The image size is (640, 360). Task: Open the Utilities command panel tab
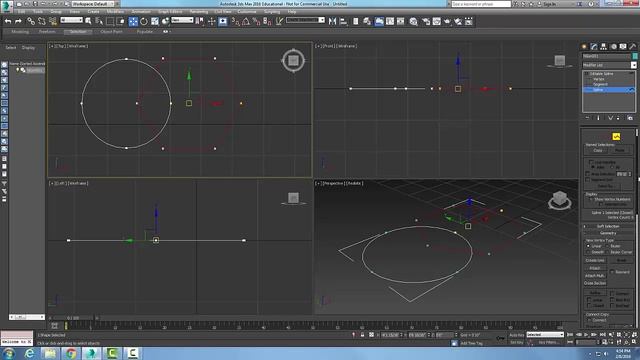click(x=633, y=47)
